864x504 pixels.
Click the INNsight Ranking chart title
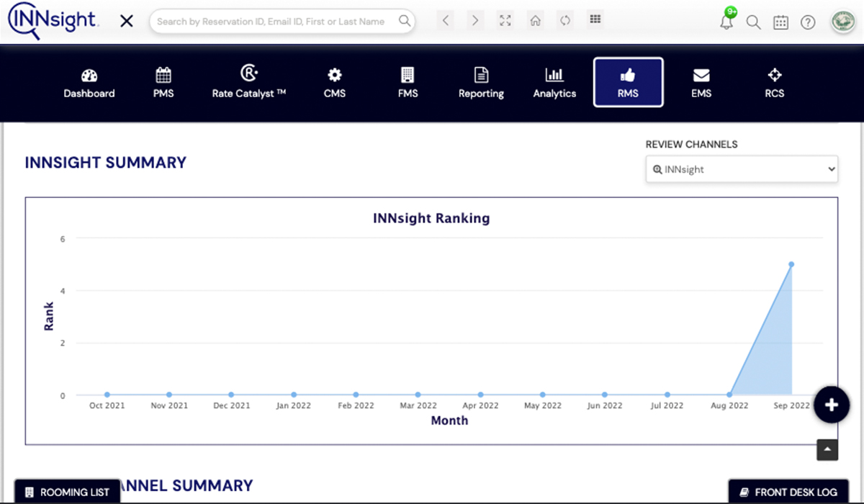(431, 218)
